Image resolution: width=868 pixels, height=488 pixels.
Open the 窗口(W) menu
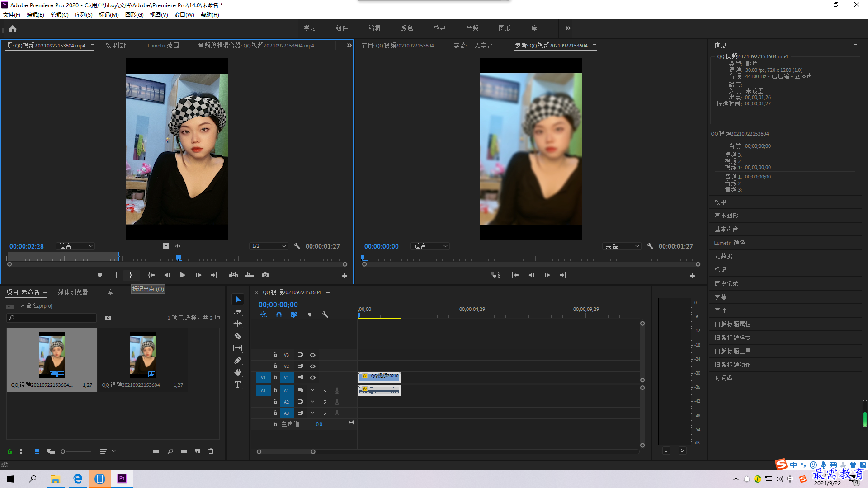(184, 15)
